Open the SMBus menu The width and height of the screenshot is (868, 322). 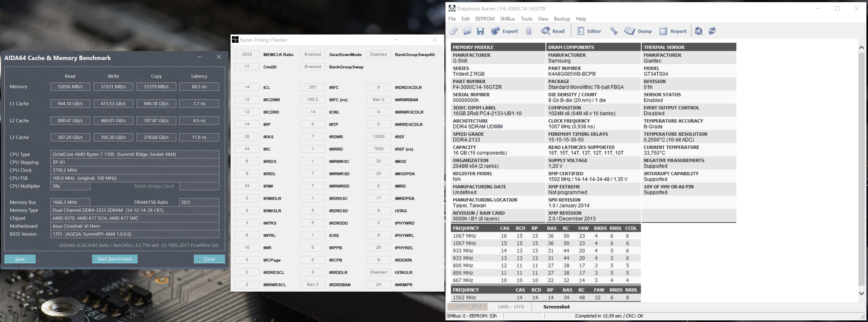coord(507,19)
